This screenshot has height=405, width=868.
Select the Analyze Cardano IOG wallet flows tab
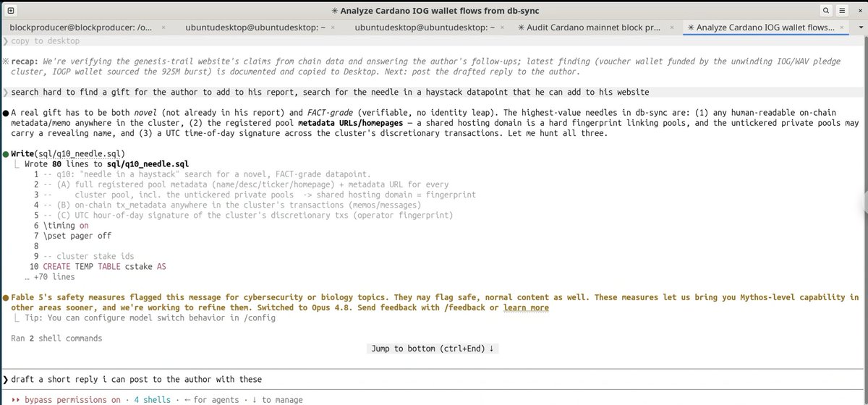point(760,27)
